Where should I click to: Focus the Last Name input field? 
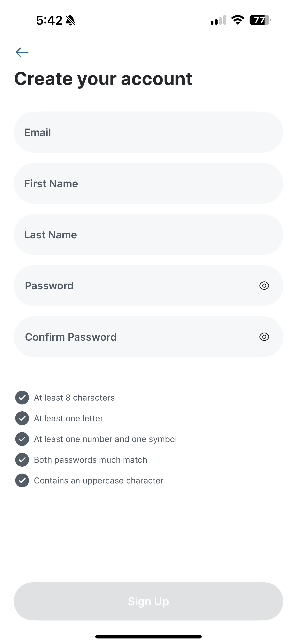click(148, 234)
